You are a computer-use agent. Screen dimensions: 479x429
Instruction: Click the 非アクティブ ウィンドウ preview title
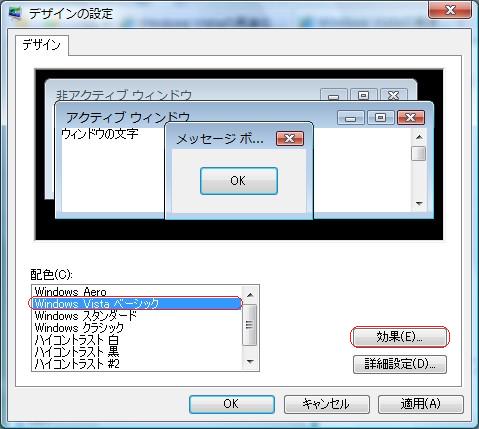(x=124, y=95)
